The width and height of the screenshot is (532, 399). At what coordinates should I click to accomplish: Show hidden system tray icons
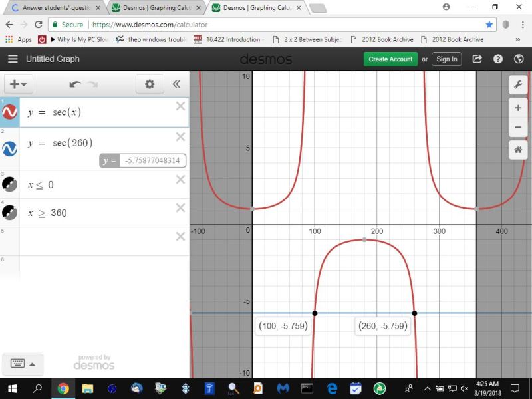[428, 389]
